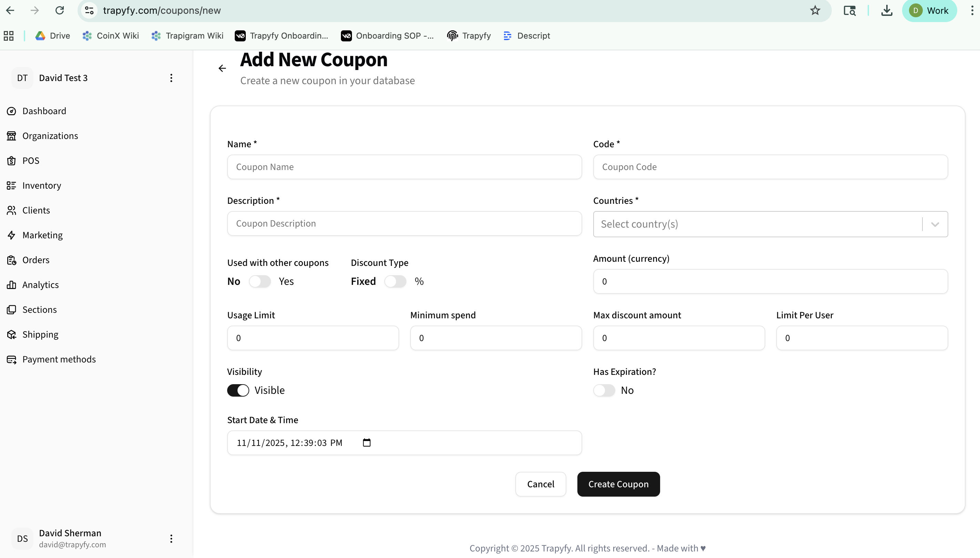This screenshot has width=980, height=558.
Task: Toggle the Visibility Visible switch
Action: tap(238, 390)
